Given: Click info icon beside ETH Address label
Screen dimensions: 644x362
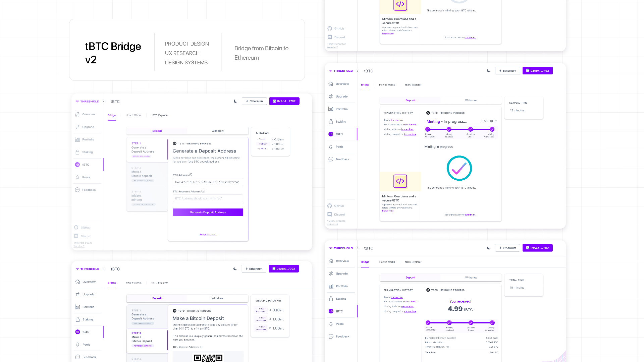Looking at the screenshot, I should click(191, 175).
